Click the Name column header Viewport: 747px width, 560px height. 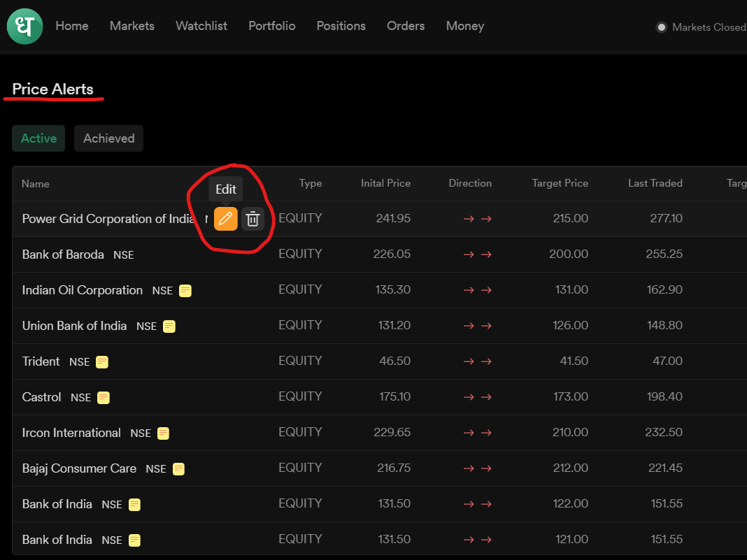pyautogui.click(x=35, y=184)
